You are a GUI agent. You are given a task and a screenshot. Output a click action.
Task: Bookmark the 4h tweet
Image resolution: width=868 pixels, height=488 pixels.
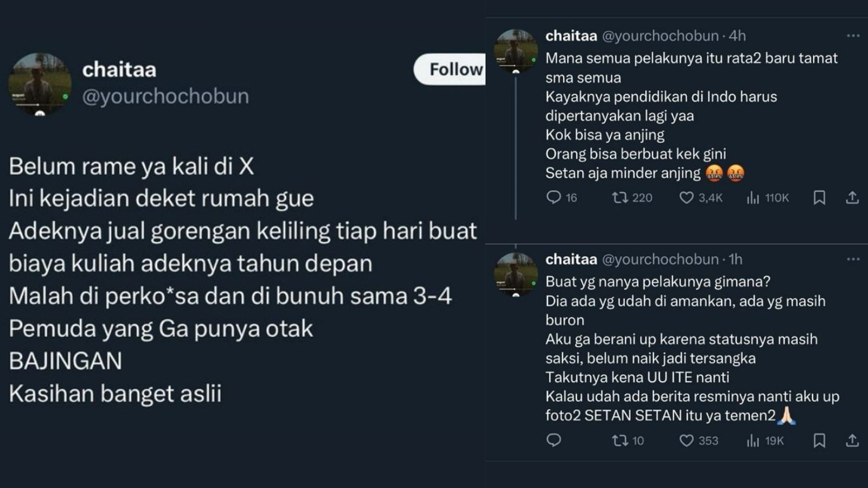[x=819, y=198]
